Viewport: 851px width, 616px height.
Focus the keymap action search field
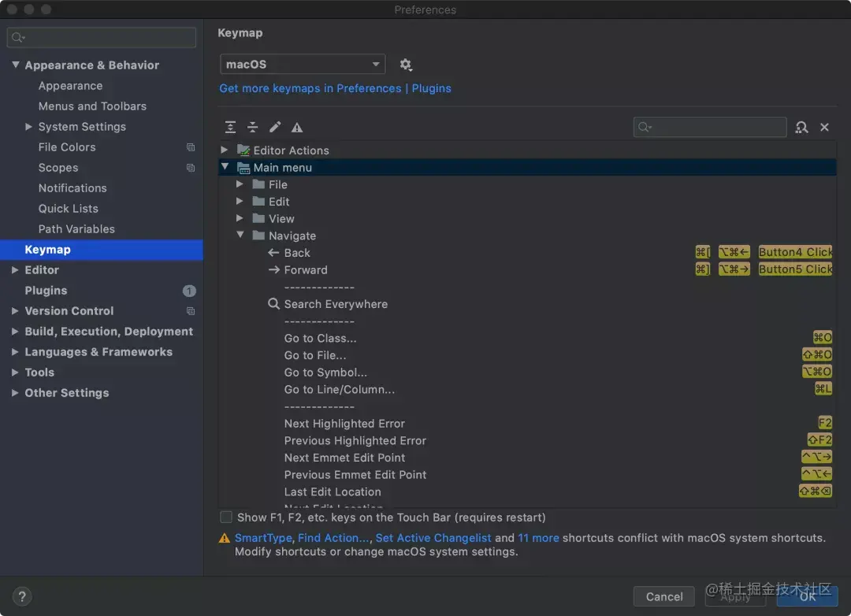(710, 127)
